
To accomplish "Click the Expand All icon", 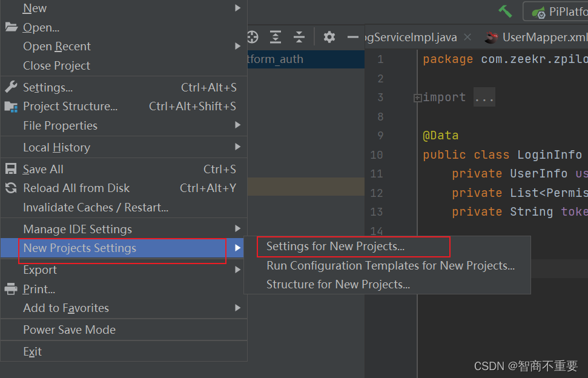I will point(276,37).
